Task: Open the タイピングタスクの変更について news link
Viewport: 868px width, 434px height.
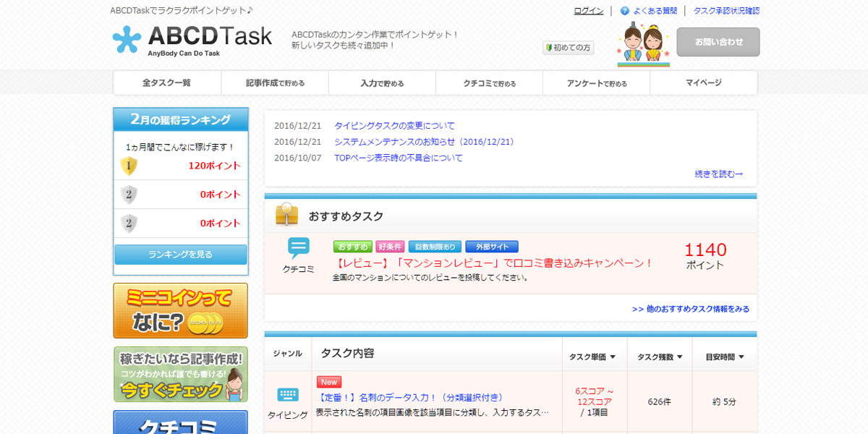Action: pyautogui.click(x=394, y=126)
